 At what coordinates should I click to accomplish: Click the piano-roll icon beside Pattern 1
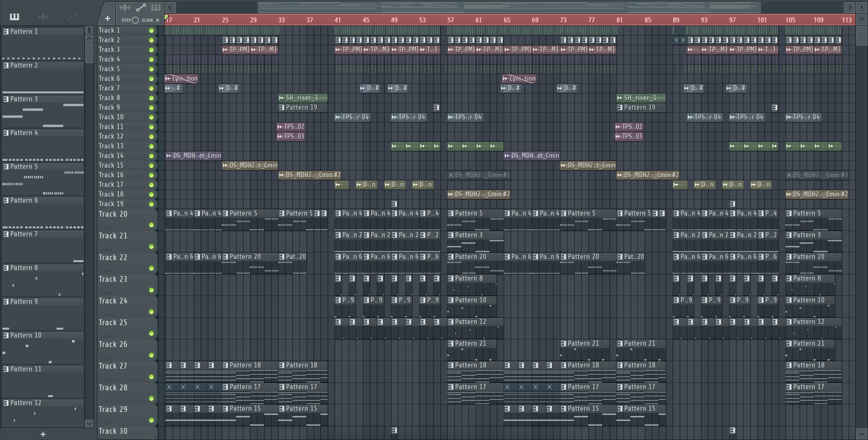point(6,31)
